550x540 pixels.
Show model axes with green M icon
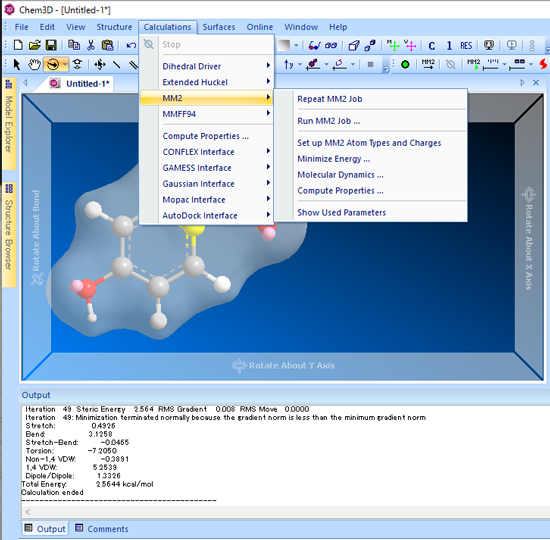point(393,45)
